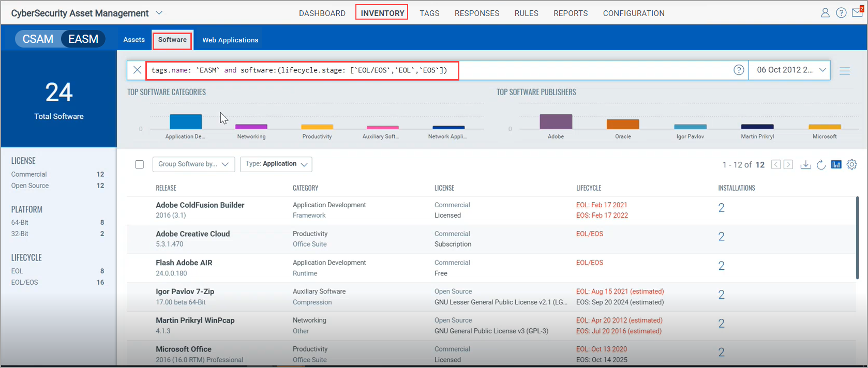The height and width of the screenshot is (368, 868).
Task: Open installations count for Igor Pavlov 7-Zip
Action: pos(721,295)
